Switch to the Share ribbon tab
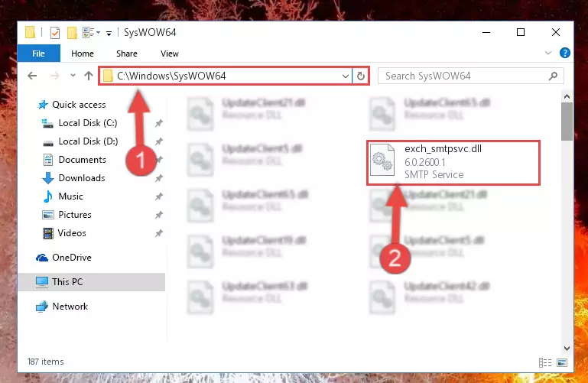 127,54
